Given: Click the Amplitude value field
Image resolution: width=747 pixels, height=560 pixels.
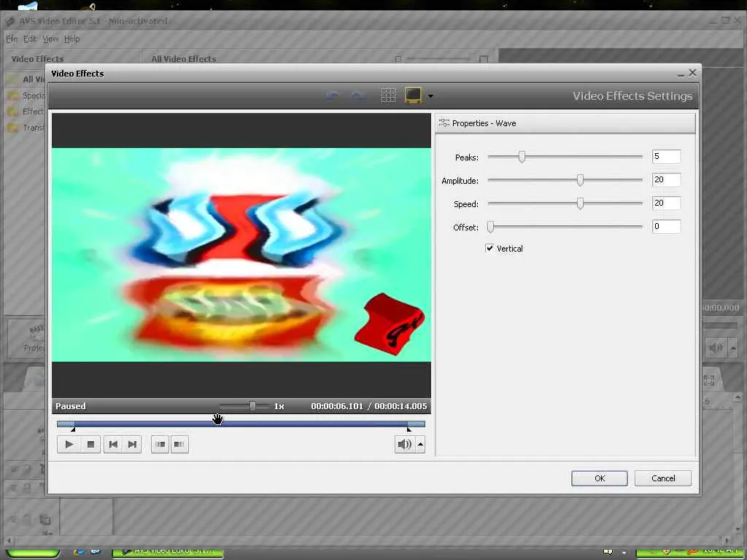Looking at the screenshot, I should [x=666, y=180].
